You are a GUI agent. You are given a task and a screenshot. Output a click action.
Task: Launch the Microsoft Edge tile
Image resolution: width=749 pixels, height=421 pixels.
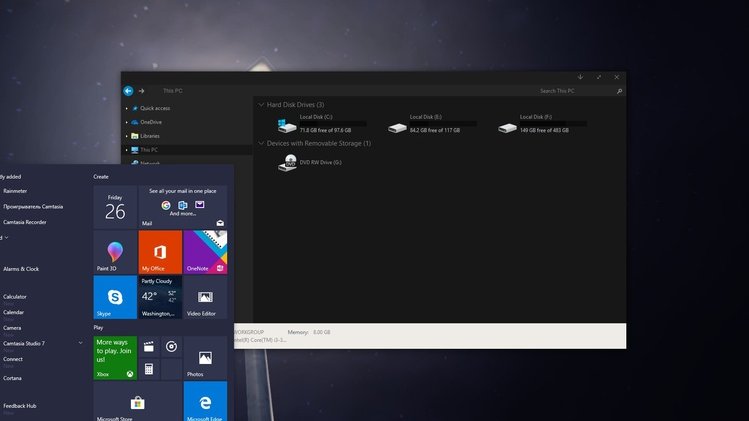click(x=205, y=401)
